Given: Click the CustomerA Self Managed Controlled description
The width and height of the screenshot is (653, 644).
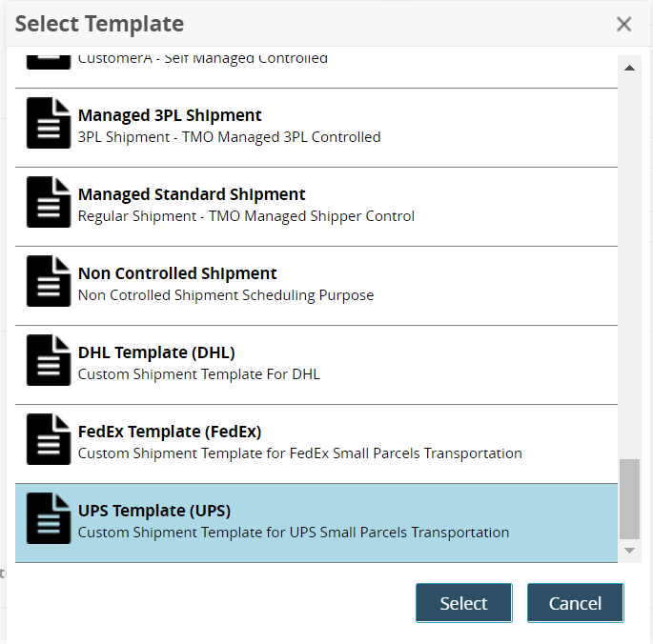Looking at the screenshot, I should [202, 59].
